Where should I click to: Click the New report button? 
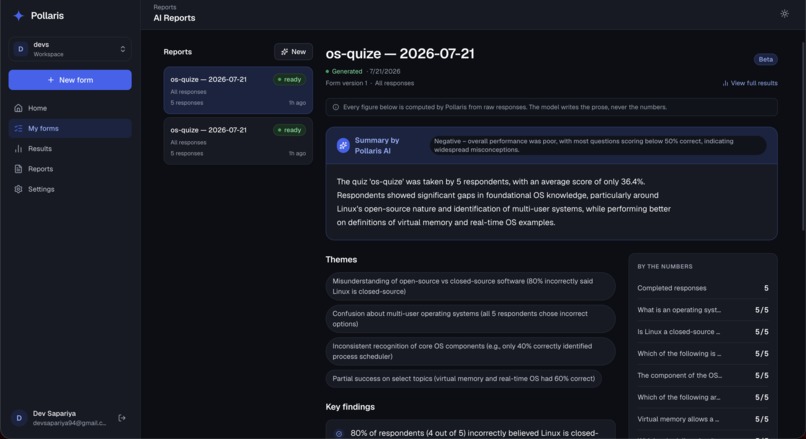(x=294, y=52)
